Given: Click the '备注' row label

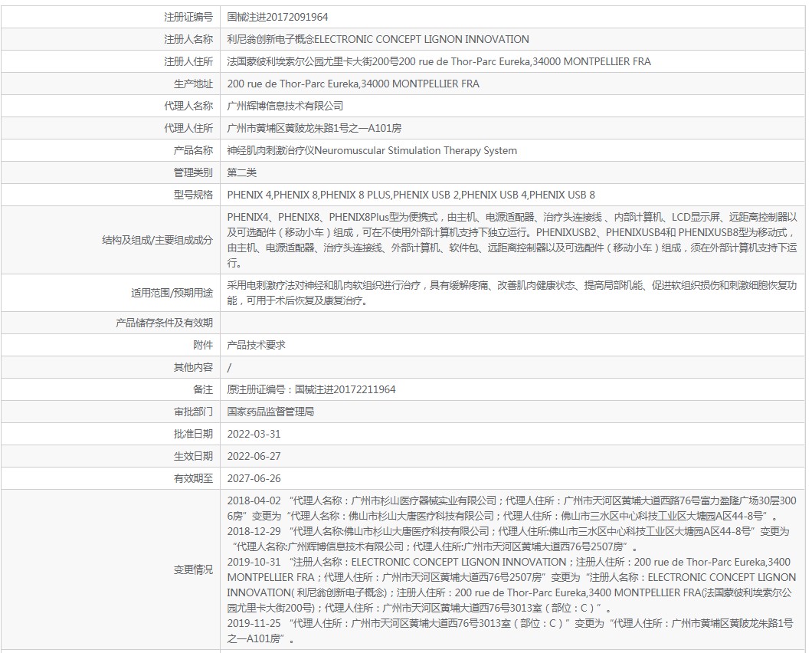Looking at the screenshot, I should (203, 389).
